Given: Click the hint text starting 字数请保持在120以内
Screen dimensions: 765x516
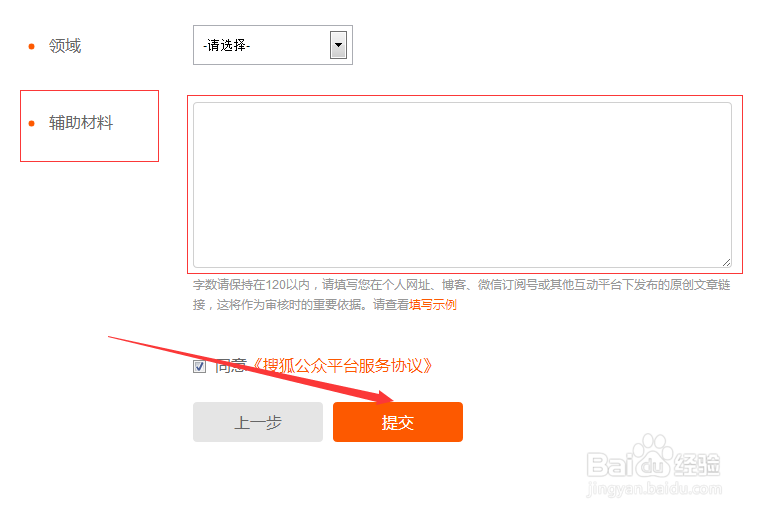Looking at the screenshot, I should point(461,295).
